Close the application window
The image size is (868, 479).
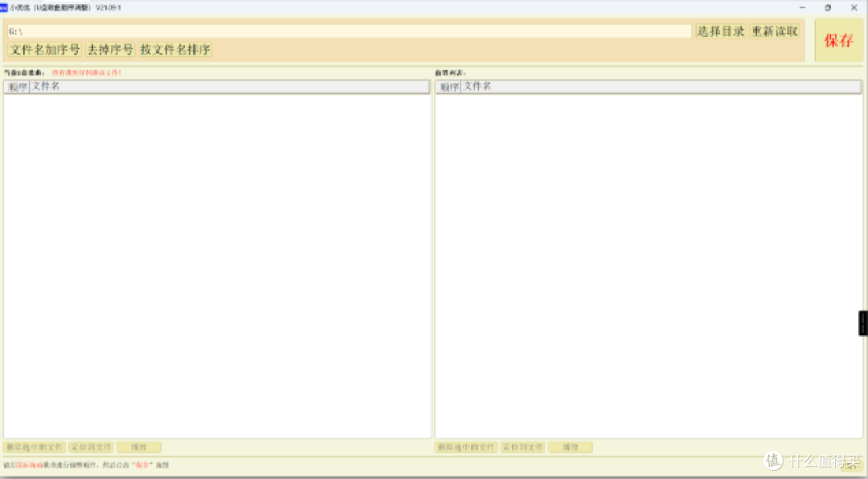coord(854,8)
